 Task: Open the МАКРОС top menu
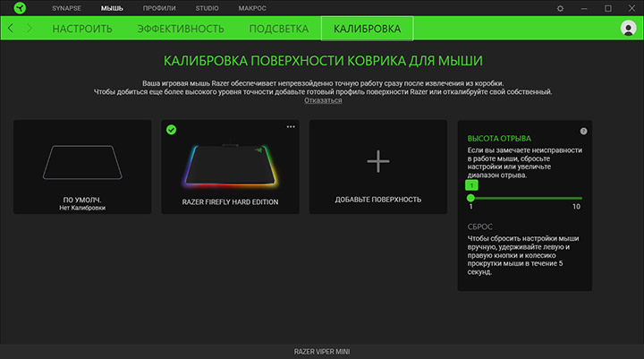tap(252, 8)
